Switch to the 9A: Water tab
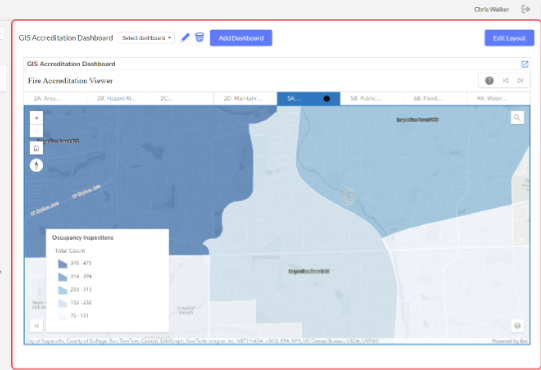541x370 pixels. pyautogui.click(x=498, y=99)
